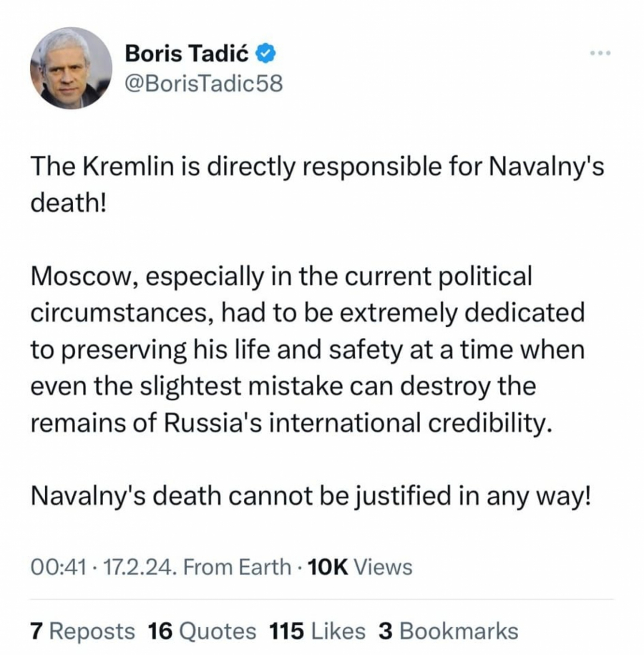
Task: Click the 17.2.24 post date
Action: [x=140, y=568]
